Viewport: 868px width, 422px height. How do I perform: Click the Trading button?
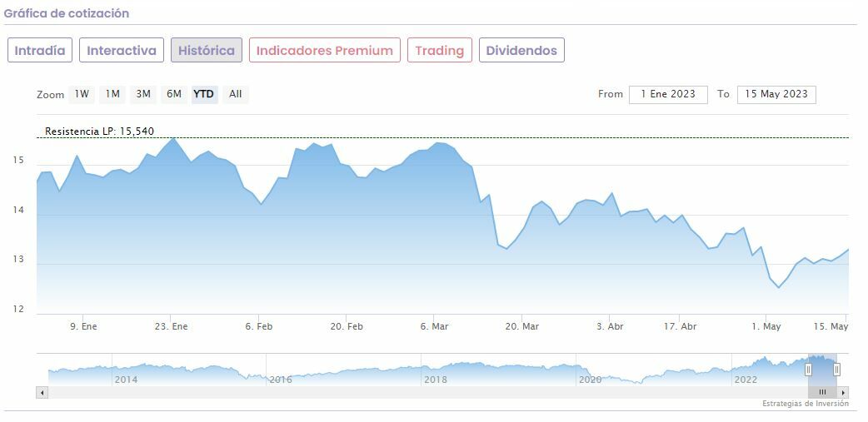pos(439,50)
